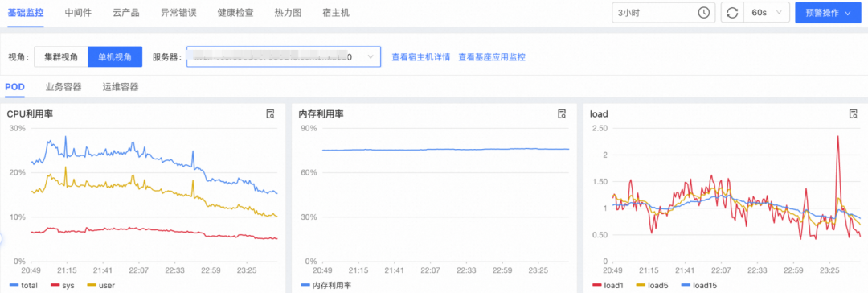This screenshot has height=293, width=868.
Task: Click 查看基座应用监控 link
Action: tap(492, 56)
